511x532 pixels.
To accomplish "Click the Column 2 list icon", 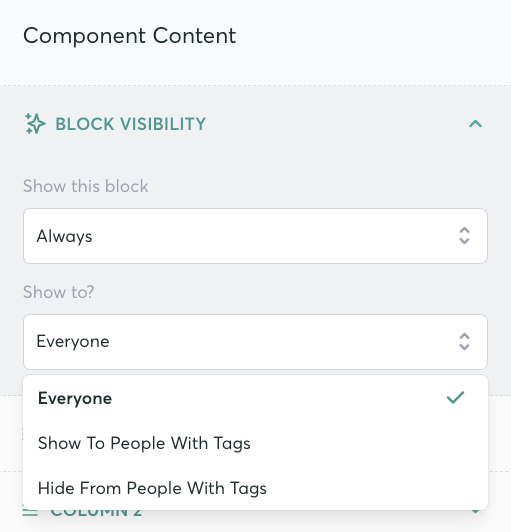I will coord(30,512).
